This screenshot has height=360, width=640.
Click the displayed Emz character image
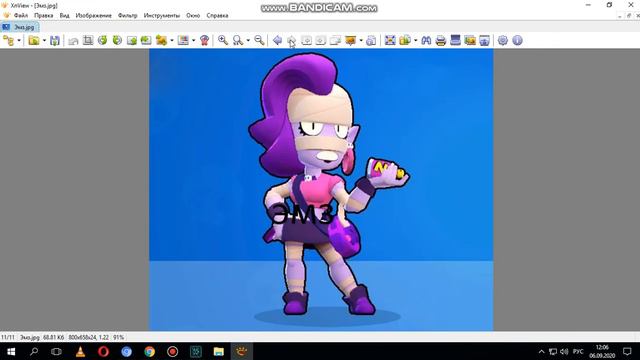(x=321, y=190)
